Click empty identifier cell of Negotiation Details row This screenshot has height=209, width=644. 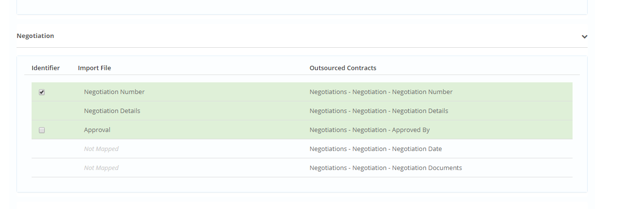click(42, 111)
